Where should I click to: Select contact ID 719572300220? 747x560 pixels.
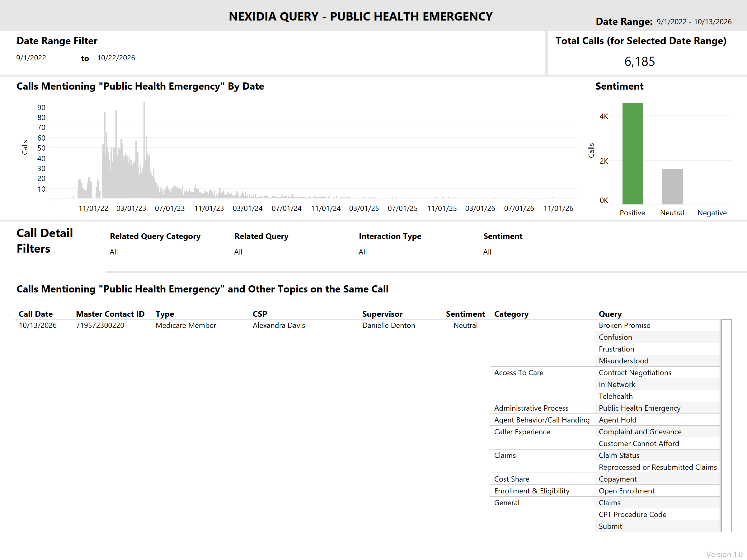(100, 325)
